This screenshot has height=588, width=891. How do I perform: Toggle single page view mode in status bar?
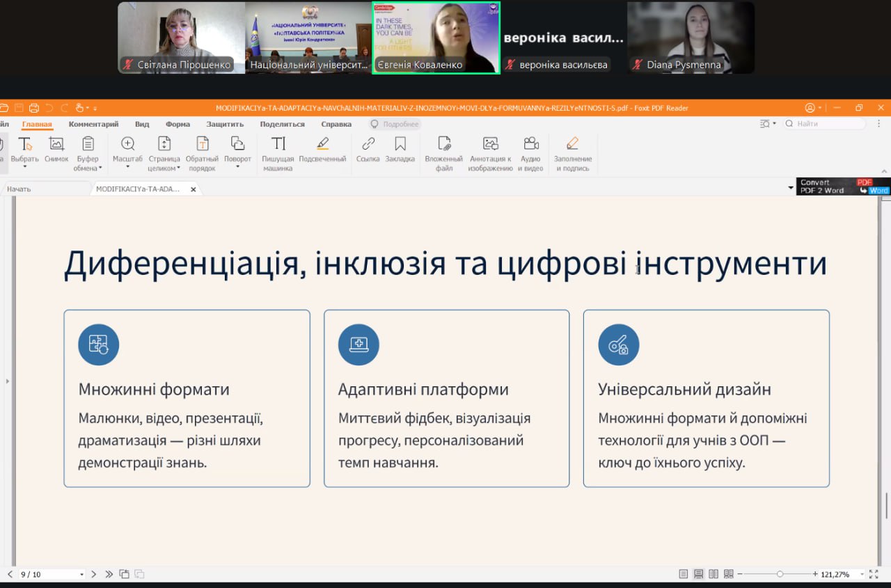click(684, 574)
